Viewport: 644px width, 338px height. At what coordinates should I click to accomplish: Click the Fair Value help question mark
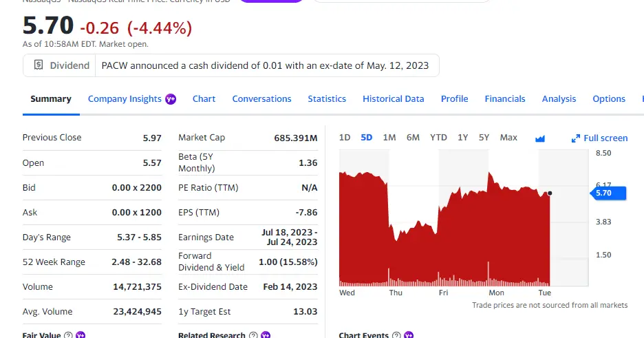click(x=68, y=335)
